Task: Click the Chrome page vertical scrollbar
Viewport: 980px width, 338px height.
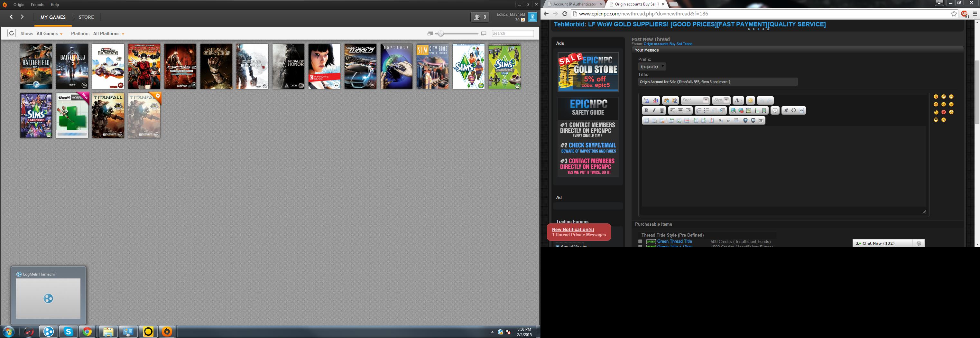Action: [x=977, y=91]
